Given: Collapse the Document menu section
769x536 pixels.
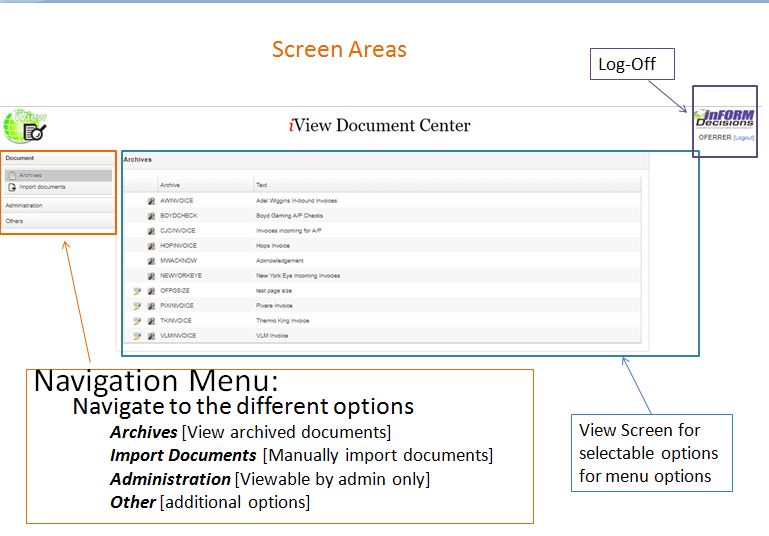Looking at the screenshot, I should (19, 158).
